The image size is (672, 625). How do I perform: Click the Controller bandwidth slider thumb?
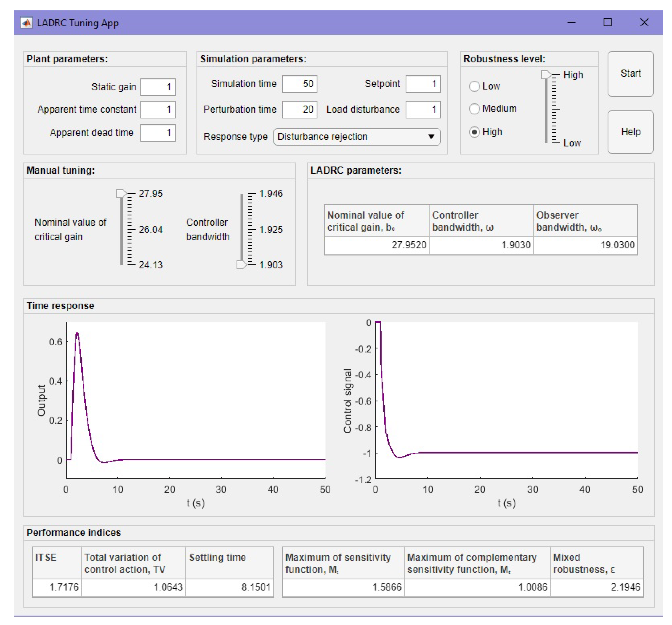[x=241, y=265]
